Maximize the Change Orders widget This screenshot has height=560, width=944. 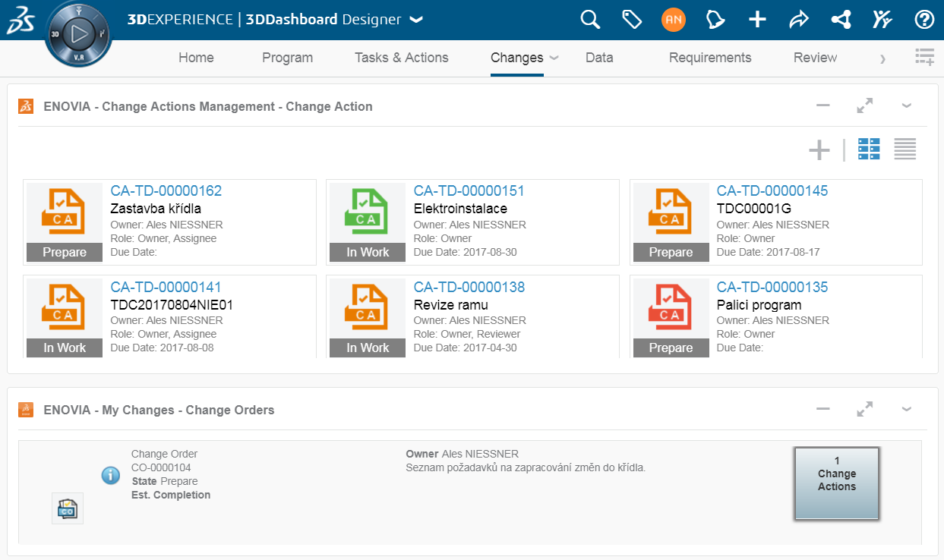point(864,410)
